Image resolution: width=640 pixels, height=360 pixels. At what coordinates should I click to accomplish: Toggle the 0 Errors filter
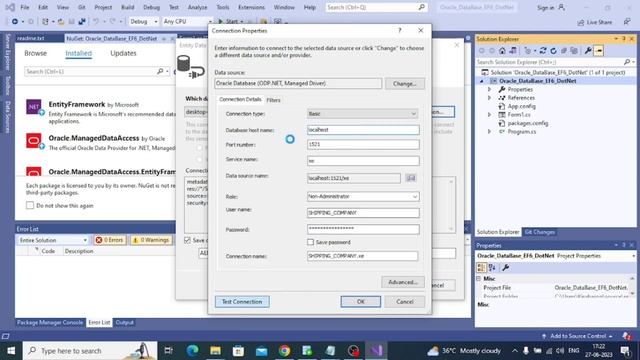(x=109, y=240)
